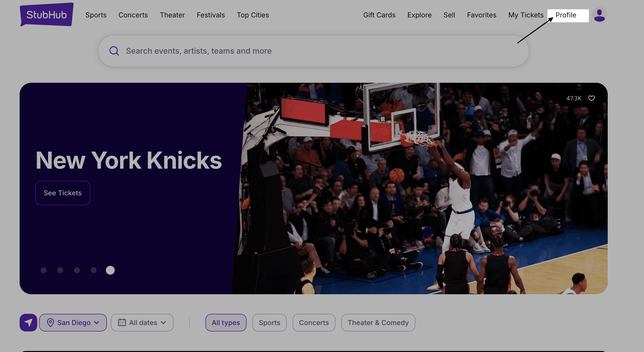Viewport: 644px width, 352px height.
Task: Filter events by Sports chip
Action: [270, 323]
